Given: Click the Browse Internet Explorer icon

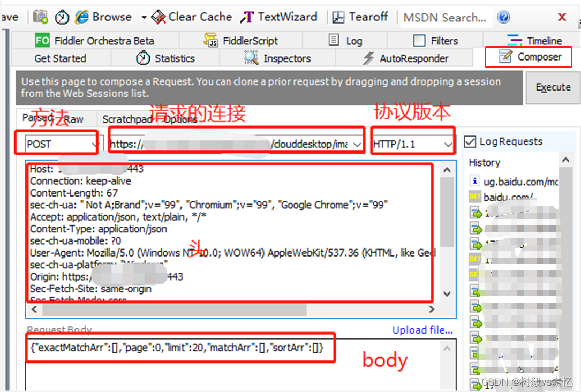Looking at the screenshot, I should 82,17.
